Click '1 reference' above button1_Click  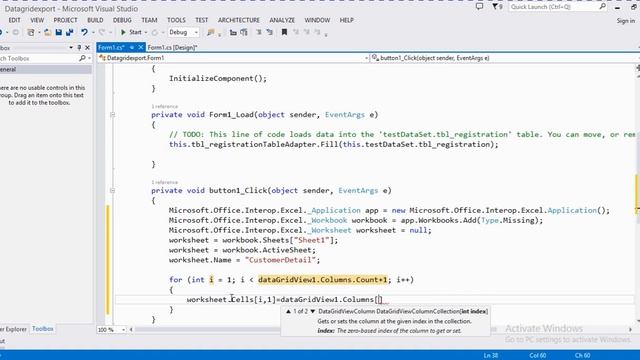164,182
